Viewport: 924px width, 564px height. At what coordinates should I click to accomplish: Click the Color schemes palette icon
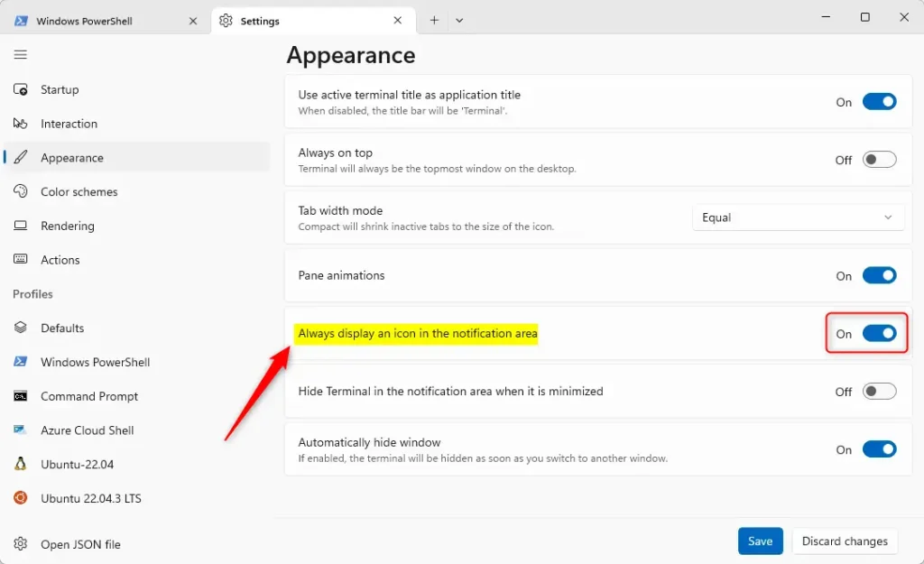[x=21, y=191]
